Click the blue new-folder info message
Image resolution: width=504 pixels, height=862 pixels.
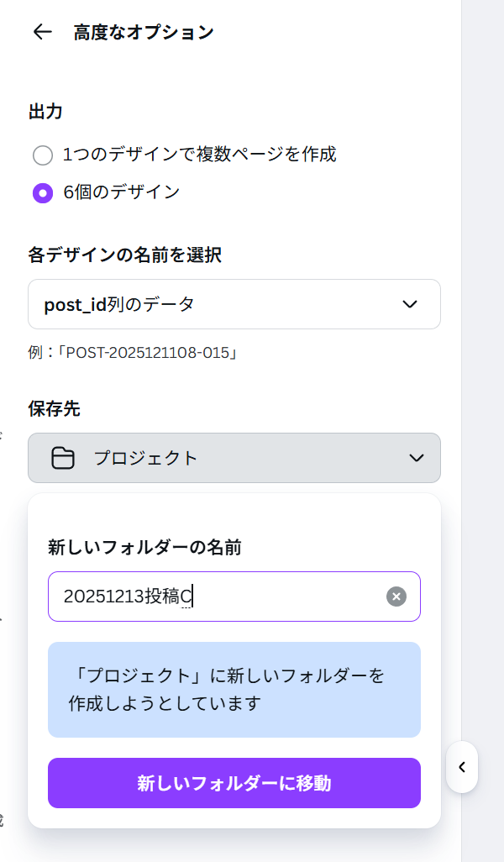pyautogui.click(x=234, y=690)
